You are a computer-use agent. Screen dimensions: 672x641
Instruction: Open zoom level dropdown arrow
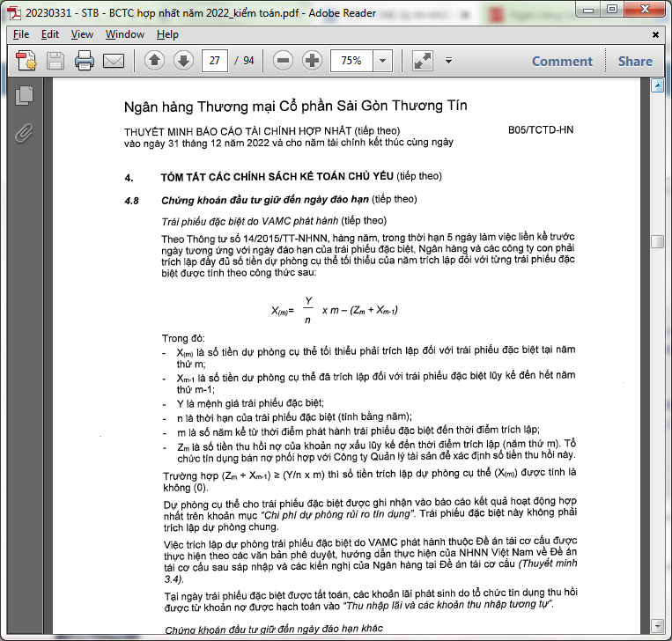click(383, 61)
